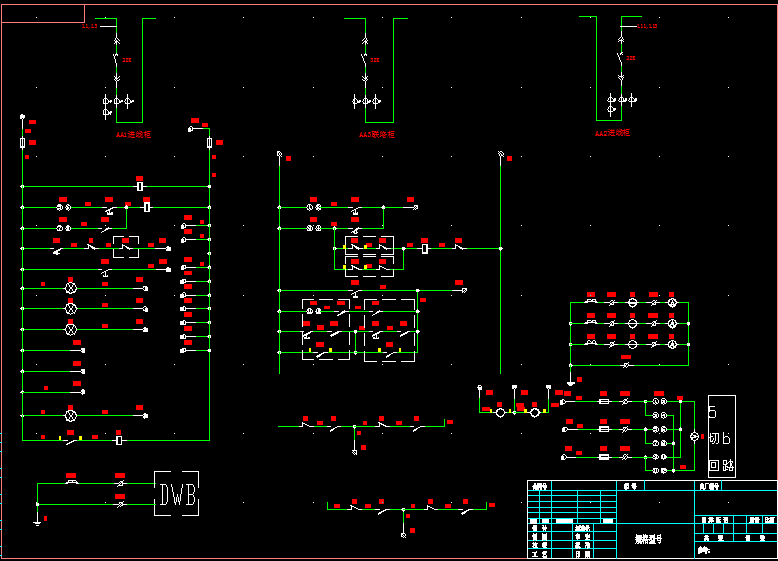
Task: Select the 225 label beside AA1 breaker
Action: coord(127,60)
